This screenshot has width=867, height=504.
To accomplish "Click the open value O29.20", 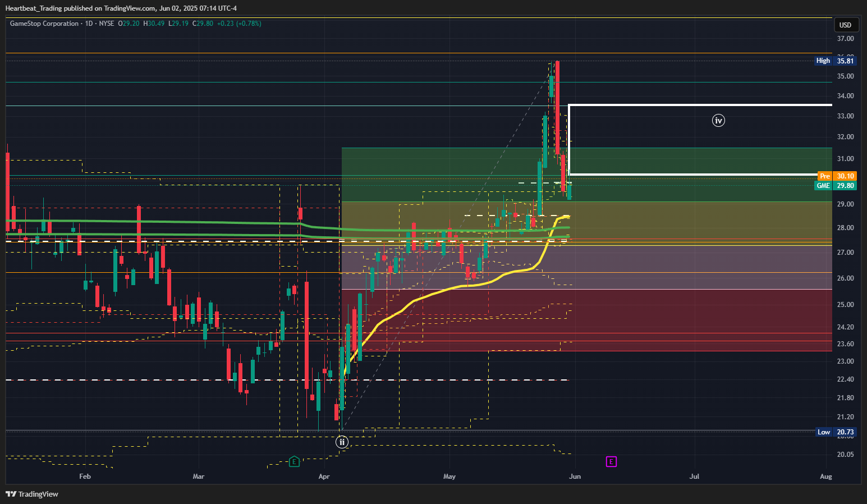I will coord(129,24).
